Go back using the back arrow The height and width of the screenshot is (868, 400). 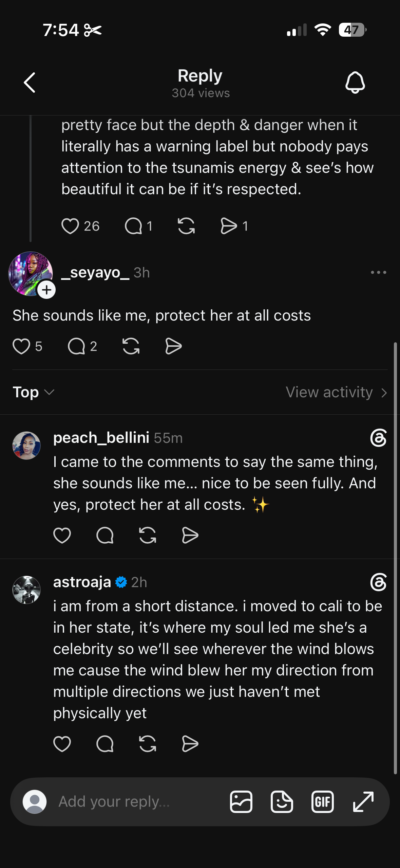pos(30,83)
